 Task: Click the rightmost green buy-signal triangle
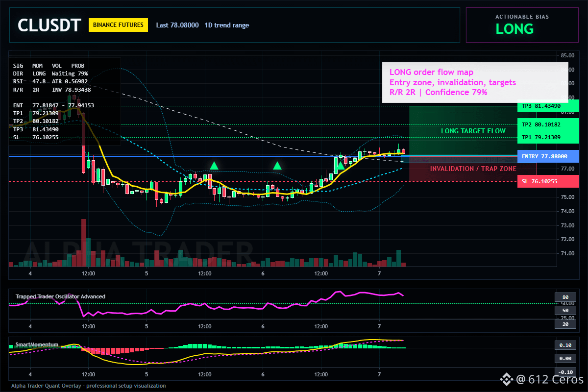pos(341,166)
